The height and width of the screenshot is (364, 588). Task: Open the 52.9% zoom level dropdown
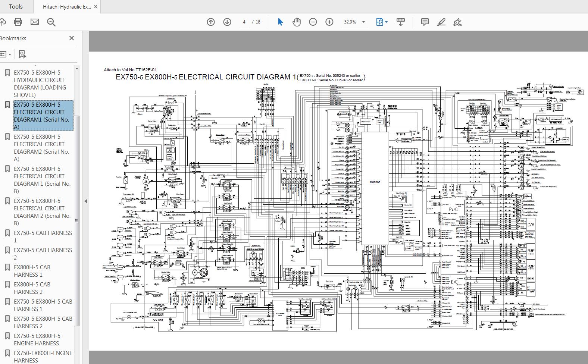(x=363, y=22)
